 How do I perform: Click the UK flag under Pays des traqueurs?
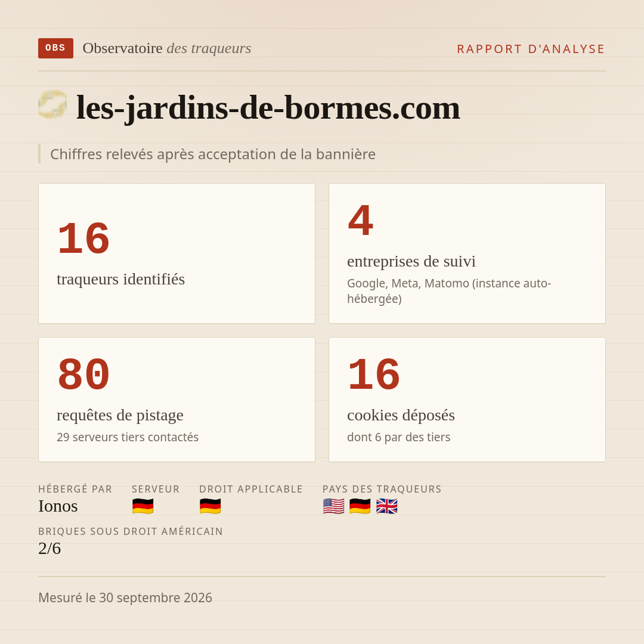coord(387,506)
